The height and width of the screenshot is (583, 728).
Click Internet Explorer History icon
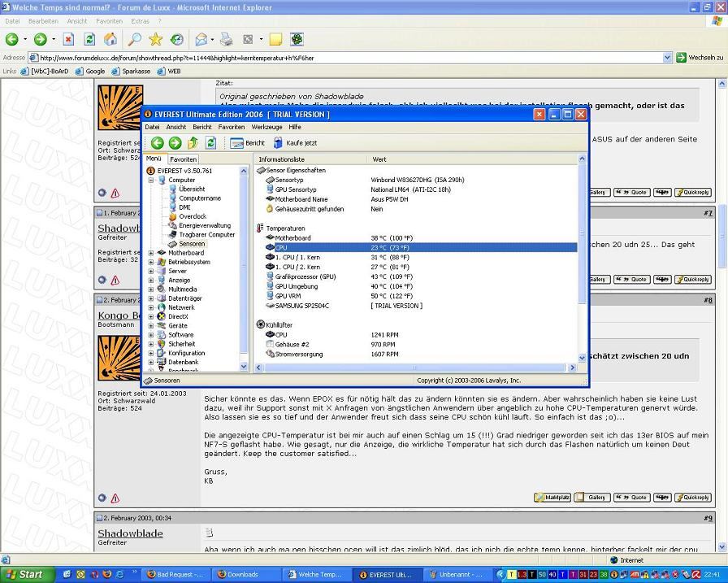[x=177, y=40]
